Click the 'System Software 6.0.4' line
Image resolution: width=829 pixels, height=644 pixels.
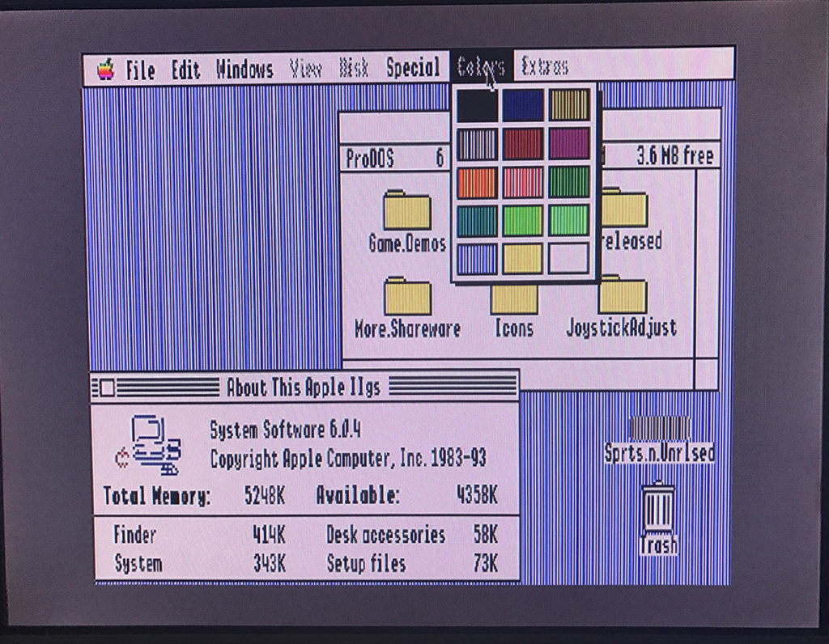pyautogui.click(x=286, y=430)
